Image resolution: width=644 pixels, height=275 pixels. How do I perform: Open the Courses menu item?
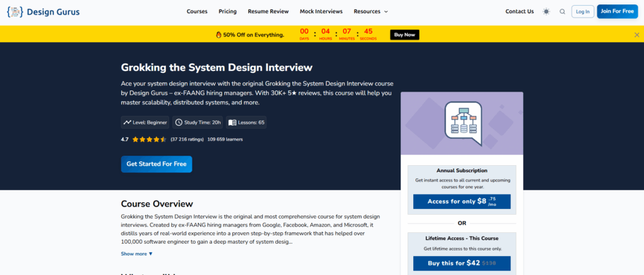pos(197,11)
